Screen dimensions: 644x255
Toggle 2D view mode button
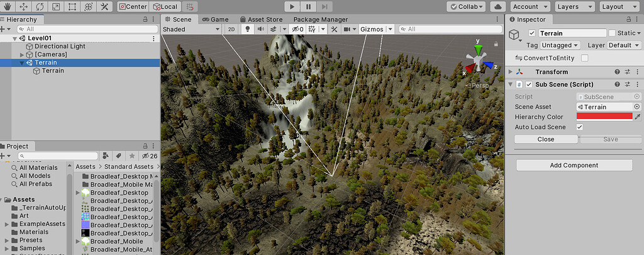231,29
